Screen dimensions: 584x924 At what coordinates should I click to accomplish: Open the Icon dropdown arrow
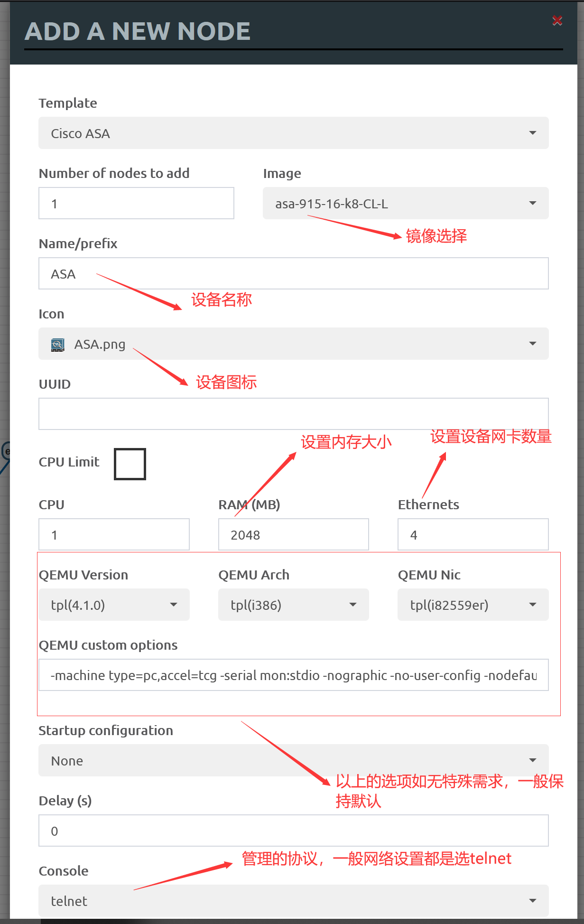533,344
